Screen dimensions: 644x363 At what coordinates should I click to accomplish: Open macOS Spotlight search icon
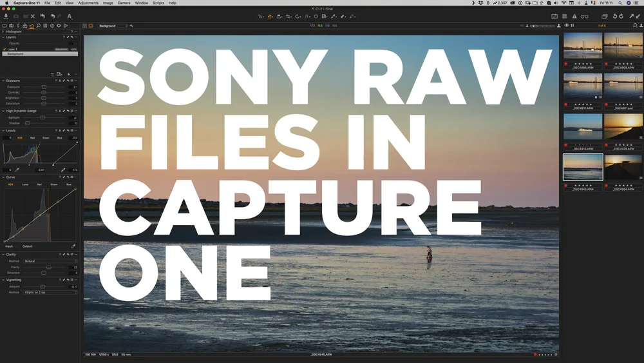tap(620, 3)
